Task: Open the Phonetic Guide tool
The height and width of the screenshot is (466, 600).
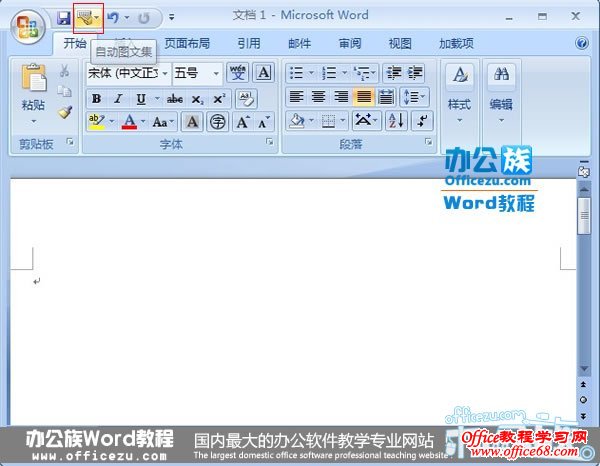Action: pyautogui.click(x=238, y=72)
